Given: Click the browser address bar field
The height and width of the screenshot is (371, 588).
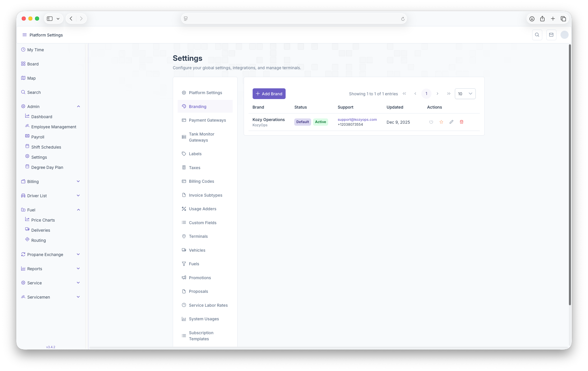Looking at the screenshot, I should click(293, 19).
